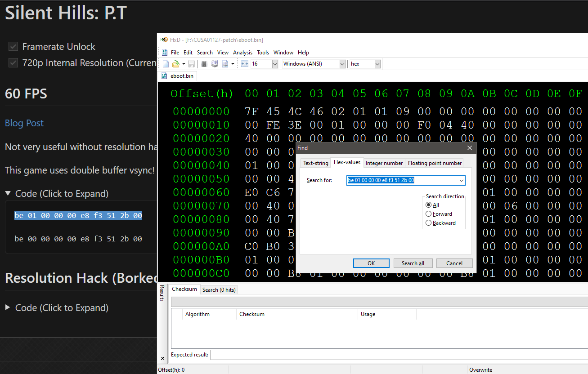Click the document icon left of File menu
588x374 pixels.
point(165,53)
